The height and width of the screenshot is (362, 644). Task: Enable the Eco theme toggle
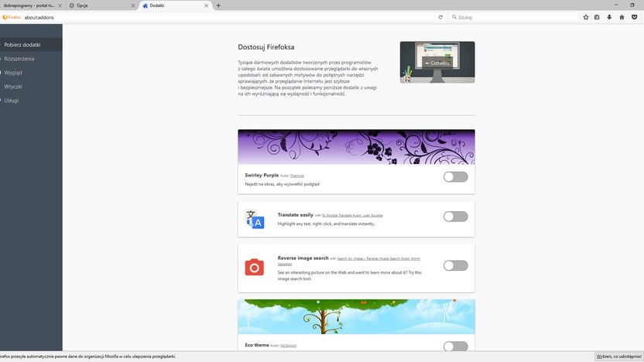[x=455, y=346]
